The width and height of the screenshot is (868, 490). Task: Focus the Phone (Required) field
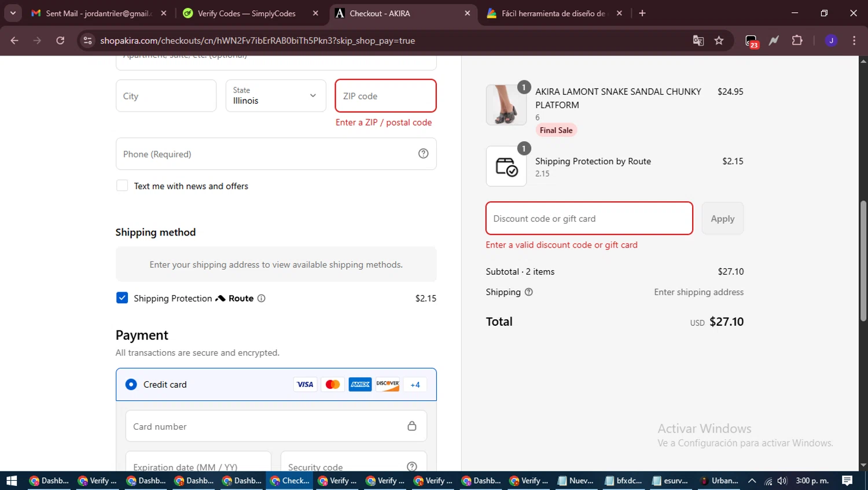pyautogui.click(x=276, y=154)
